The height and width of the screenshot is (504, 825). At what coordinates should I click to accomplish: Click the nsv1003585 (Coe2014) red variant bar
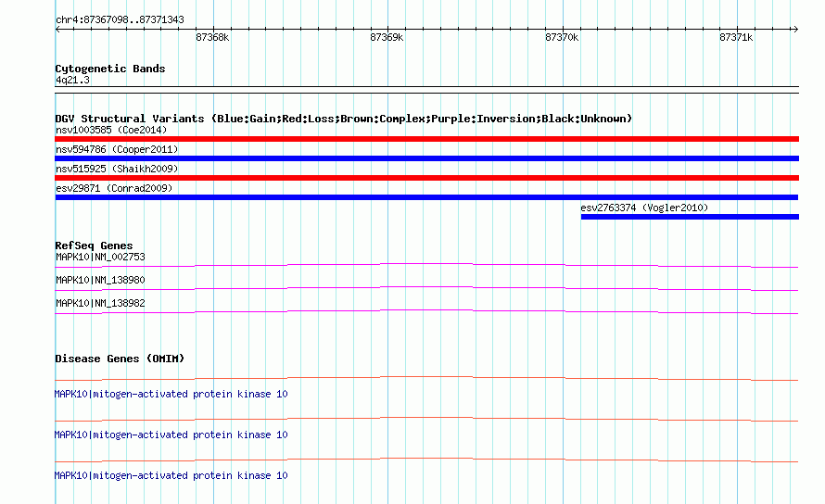(426, 139)
